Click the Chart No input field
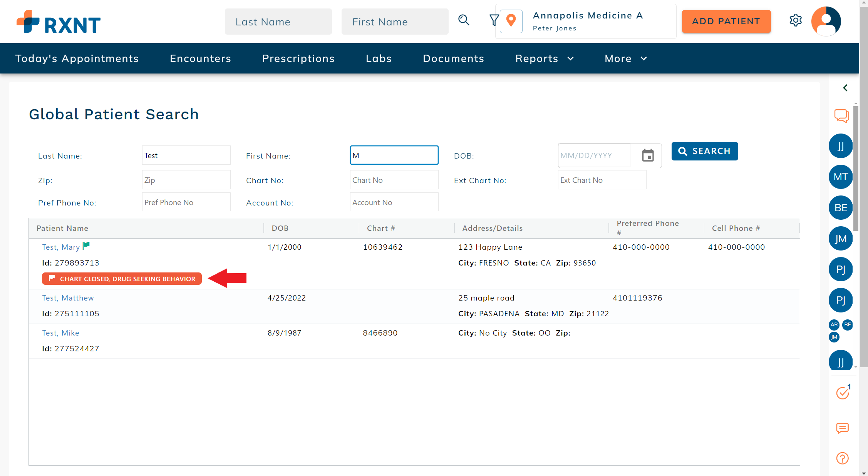 tap(394, 180)
